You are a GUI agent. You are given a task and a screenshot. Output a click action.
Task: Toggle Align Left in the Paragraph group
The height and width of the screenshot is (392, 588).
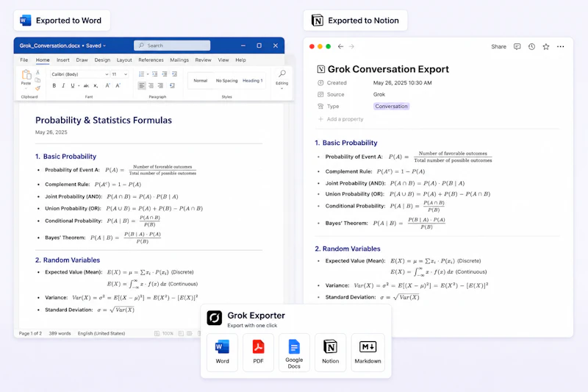point(142,85)
